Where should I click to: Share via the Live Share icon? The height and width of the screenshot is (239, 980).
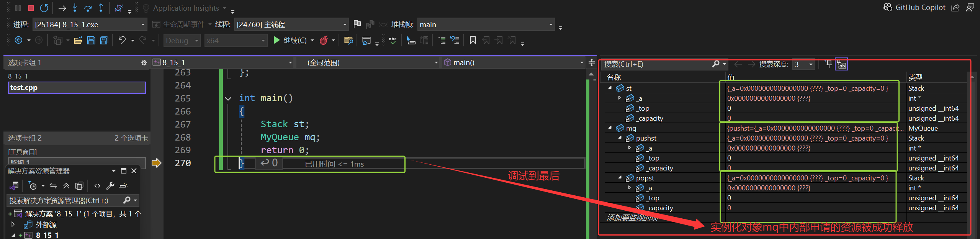955,8
